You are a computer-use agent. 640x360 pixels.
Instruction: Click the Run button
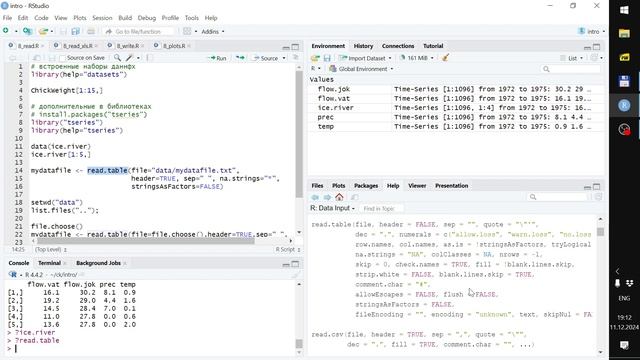[218, 58]
